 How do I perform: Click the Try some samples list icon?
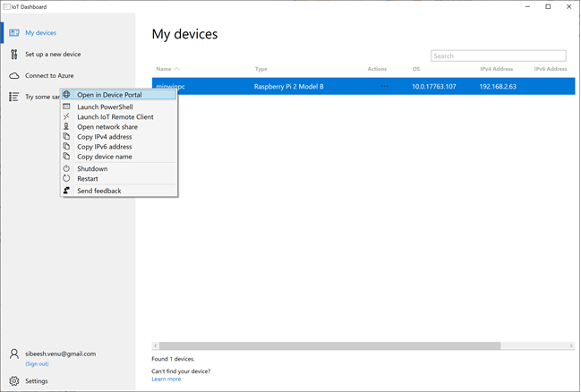[14, 97]
